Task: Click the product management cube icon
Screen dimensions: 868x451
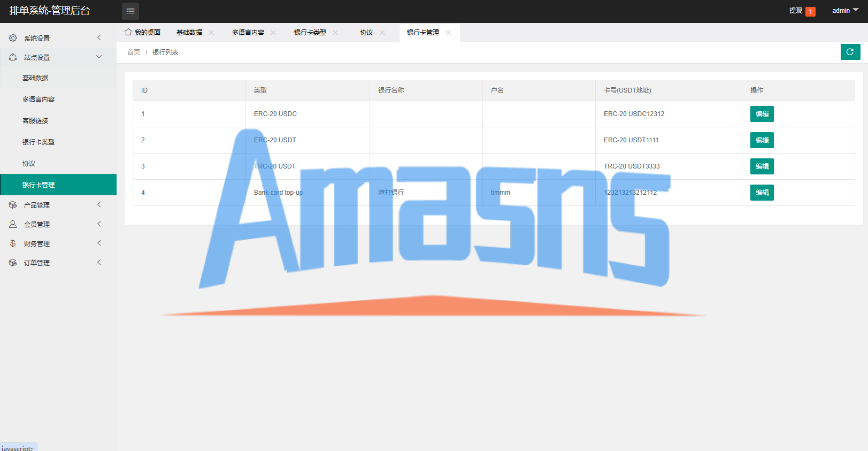Action: [x=13, y=205]
